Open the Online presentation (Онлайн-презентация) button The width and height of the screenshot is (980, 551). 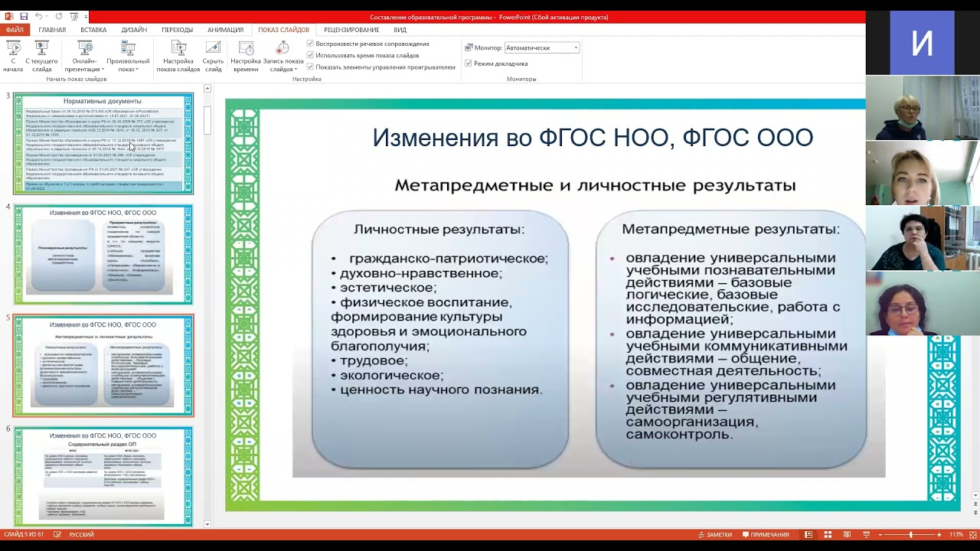click(x=85, y=57)
